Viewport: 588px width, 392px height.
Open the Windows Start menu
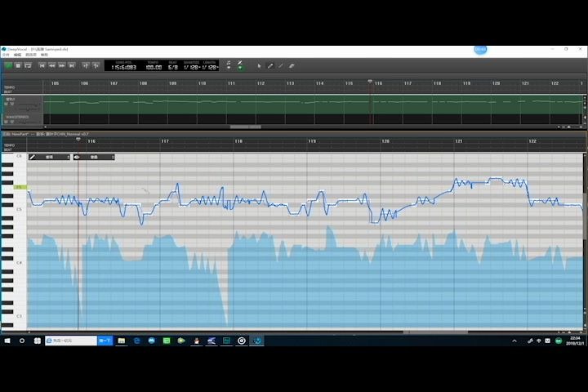tap(7, 341)
